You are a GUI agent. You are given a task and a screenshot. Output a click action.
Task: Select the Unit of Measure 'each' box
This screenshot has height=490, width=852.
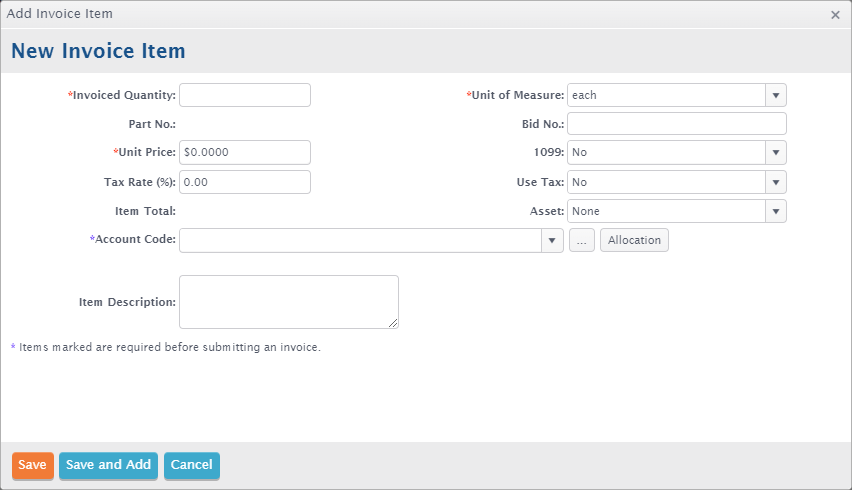pyautogui.click(x=667, y=95)
